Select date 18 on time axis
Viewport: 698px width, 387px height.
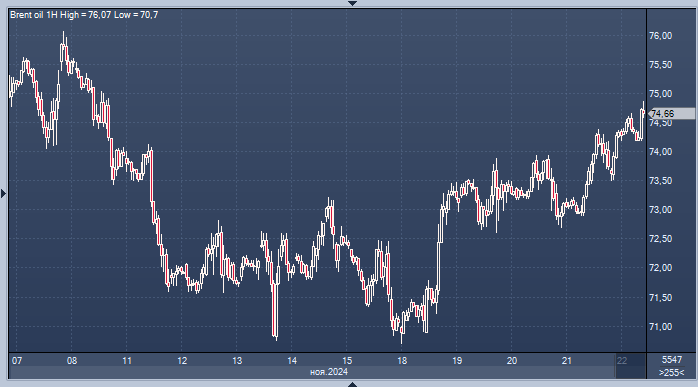tap(402, 361)
